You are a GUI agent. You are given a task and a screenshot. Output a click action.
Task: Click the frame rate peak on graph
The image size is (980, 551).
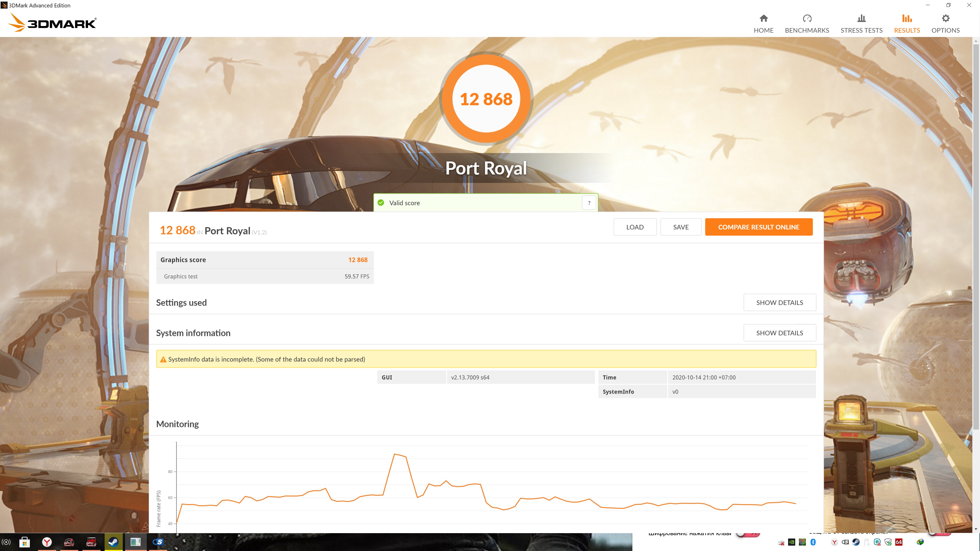[395, 454]
